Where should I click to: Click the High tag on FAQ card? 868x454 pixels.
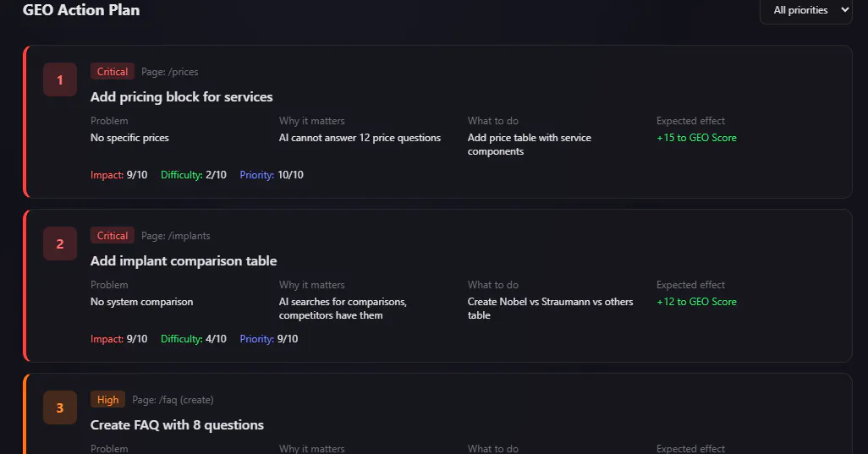(x=108, y=399)
